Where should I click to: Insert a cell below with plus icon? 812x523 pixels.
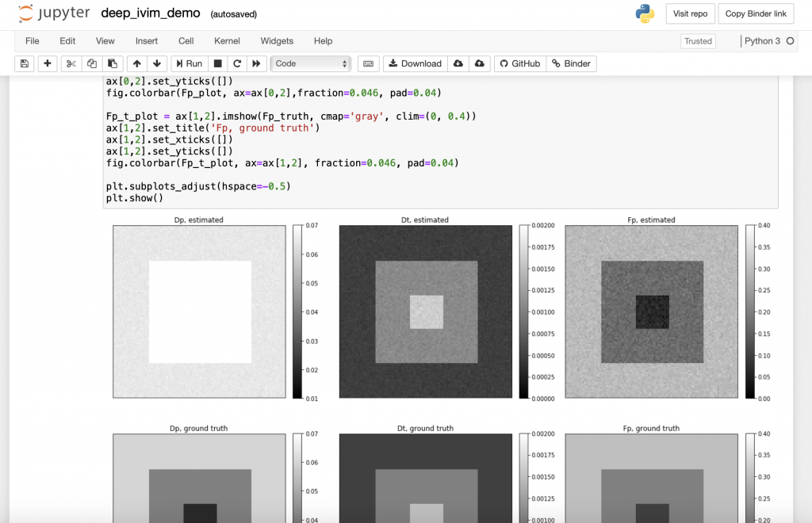[48, 63]
